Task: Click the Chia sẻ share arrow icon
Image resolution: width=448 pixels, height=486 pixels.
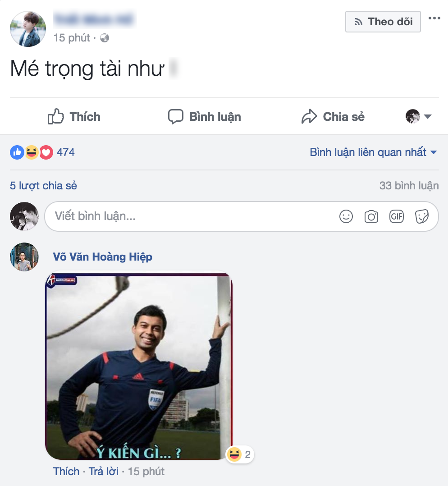Action: (x=309, y=116)
